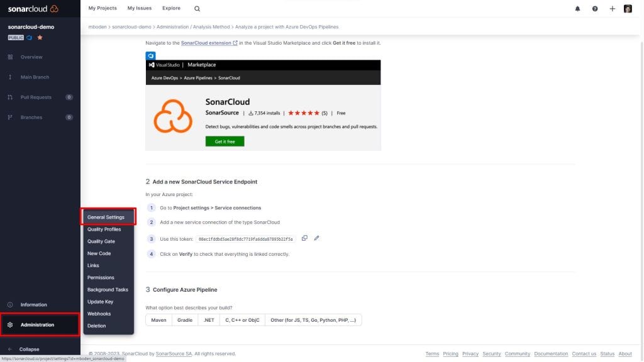
Task: Select Deletion menu entry
Action: point(108,326)
